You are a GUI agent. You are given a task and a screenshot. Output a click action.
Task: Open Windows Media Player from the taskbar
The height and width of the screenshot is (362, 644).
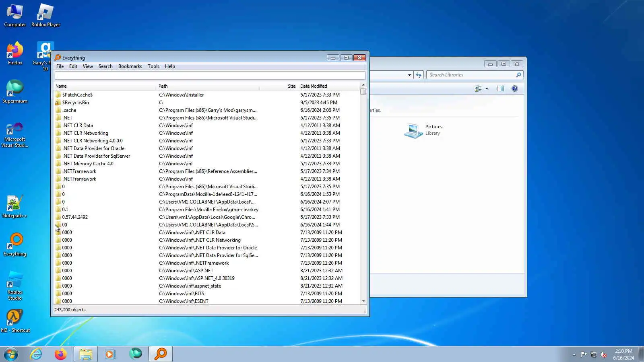click(110, 354)
